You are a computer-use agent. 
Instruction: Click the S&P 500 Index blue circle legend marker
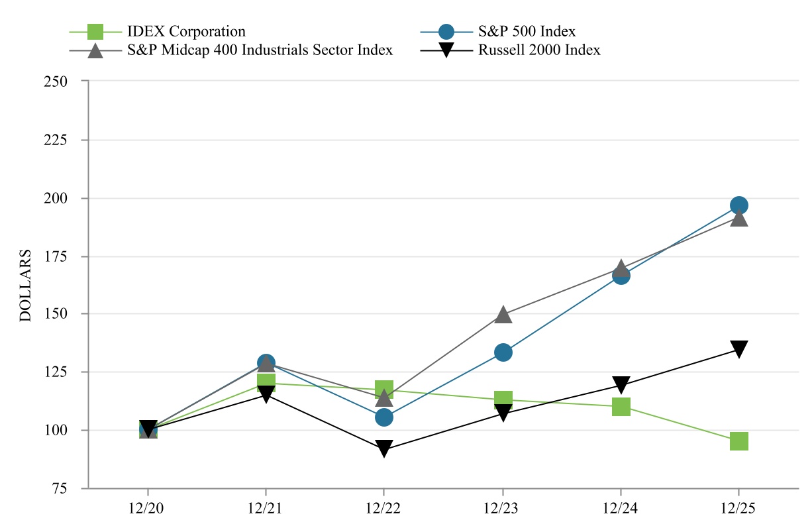tap(446, 31)
